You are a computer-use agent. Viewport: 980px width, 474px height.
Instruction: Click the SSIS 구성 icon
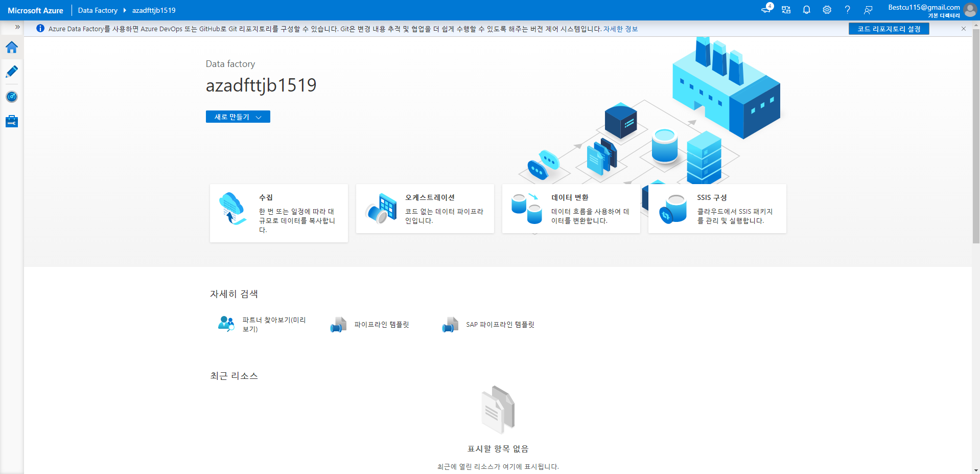(x=673, y=209)
